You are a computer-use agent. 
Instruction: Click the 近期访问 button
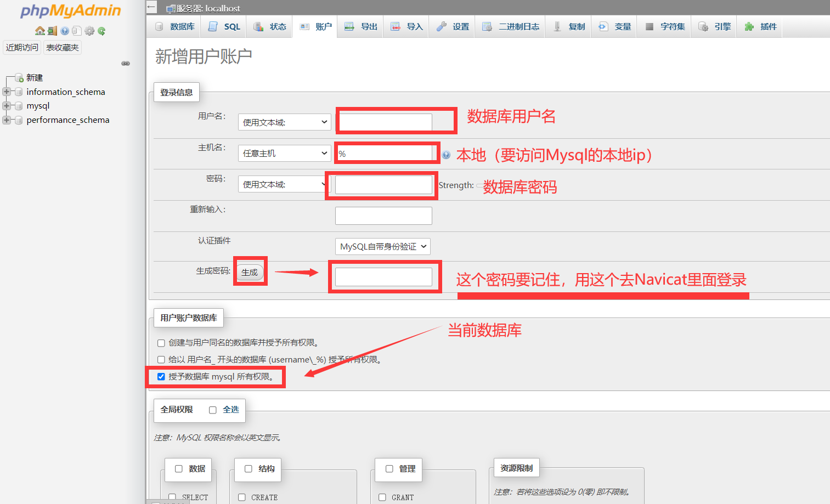click(x=22, y=48)
